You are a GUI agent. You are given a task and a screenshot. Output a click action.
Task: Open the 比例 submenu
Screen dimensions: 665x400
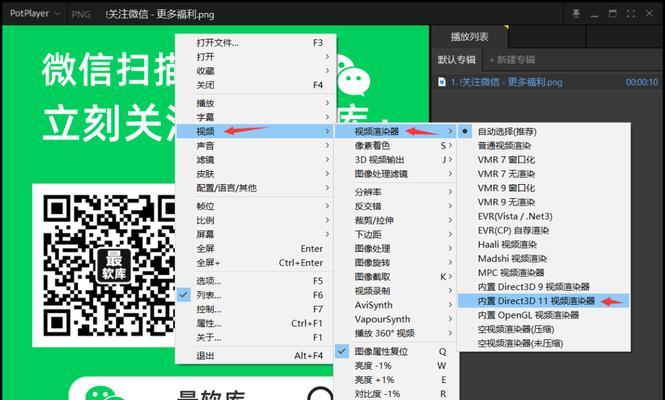(x=256, y=220)
